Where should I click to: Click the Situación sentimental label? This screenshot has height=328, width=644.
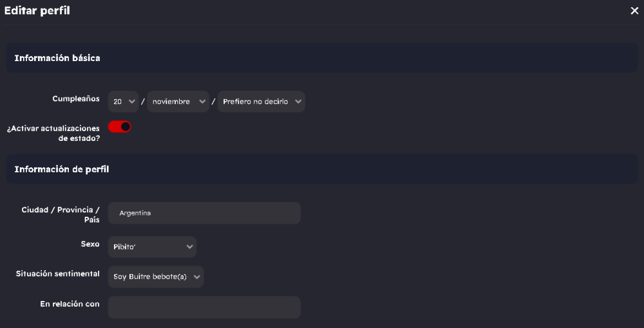[58, 274]
